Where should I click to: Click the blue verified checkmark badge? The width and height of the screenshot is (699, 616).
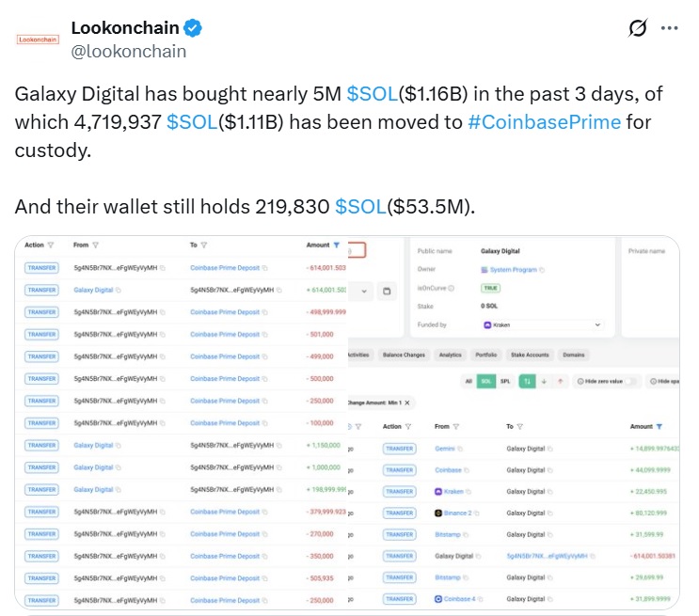pyautogui.click(x=193, y=28)
